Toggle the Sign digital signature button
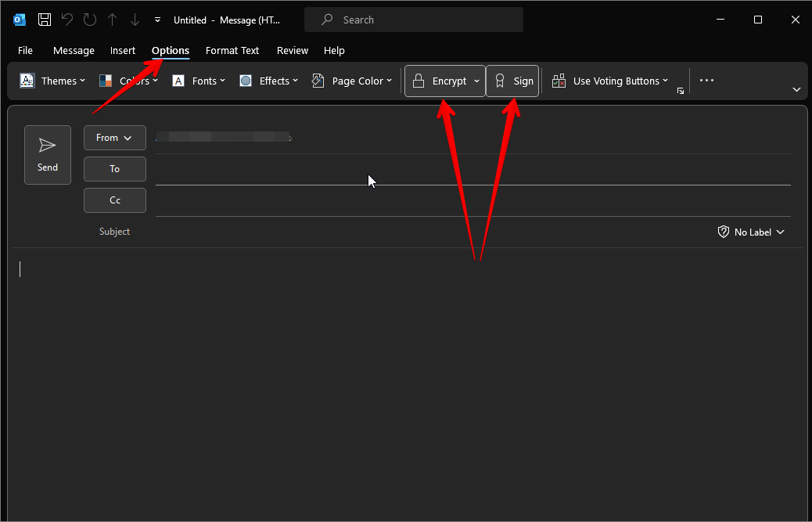Image resolution: width=812 pixels, height=522 pixels. click(513, 81)
